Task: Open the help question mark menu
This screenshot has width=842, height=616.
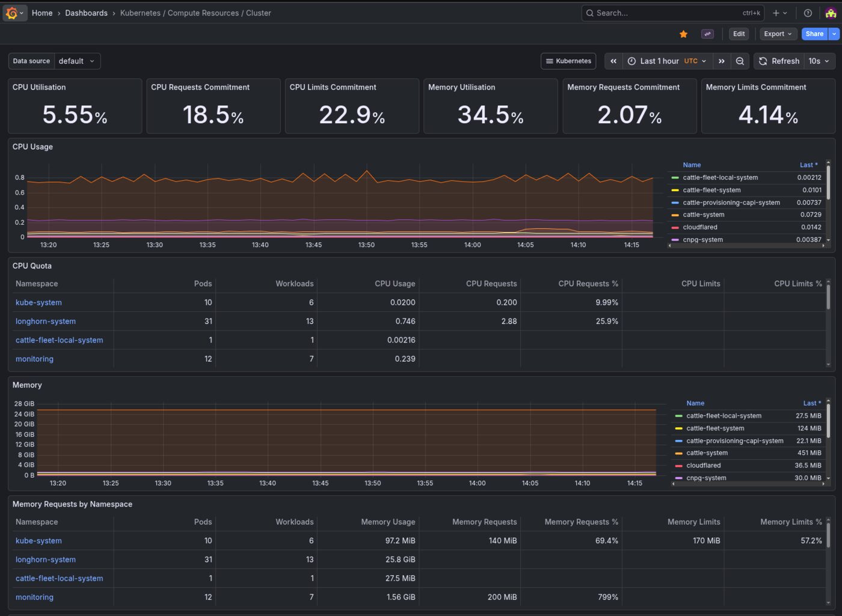Action: click(808, 13)
